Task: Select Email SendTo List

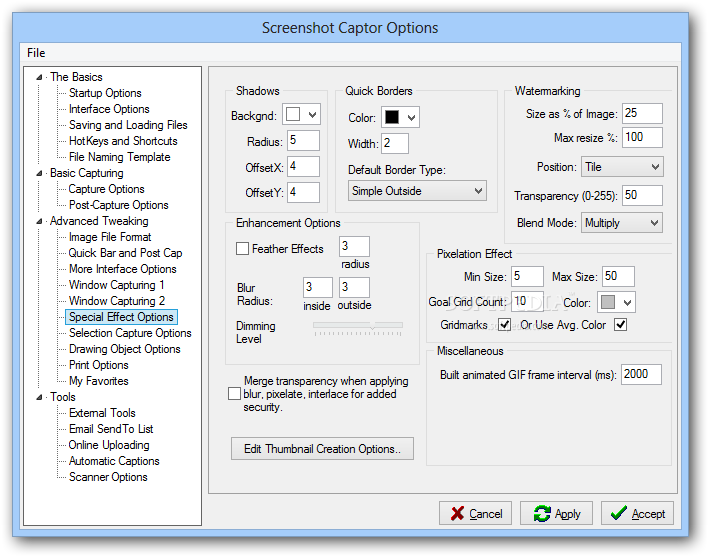Action: [111, 429]
